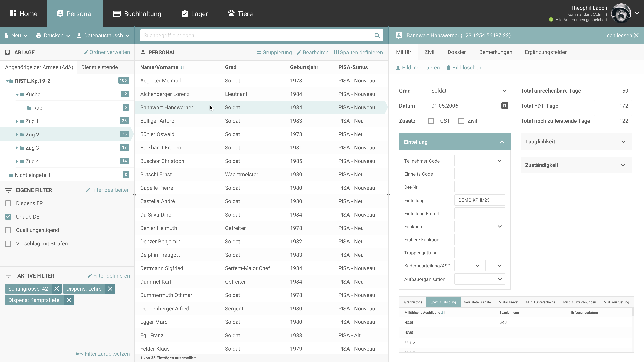
Task: Open the calendar picker next to Datum
Action: coord(504,106)
